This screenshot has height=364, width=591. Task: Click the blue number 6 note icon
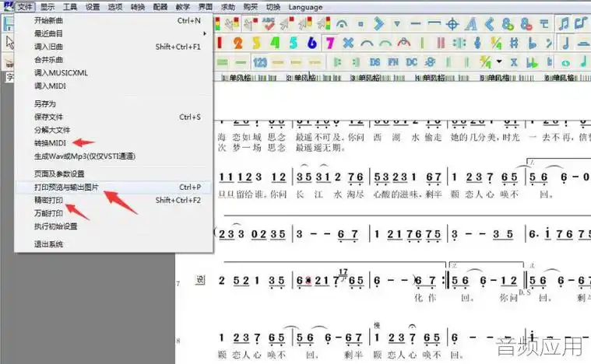coord(312,43)
